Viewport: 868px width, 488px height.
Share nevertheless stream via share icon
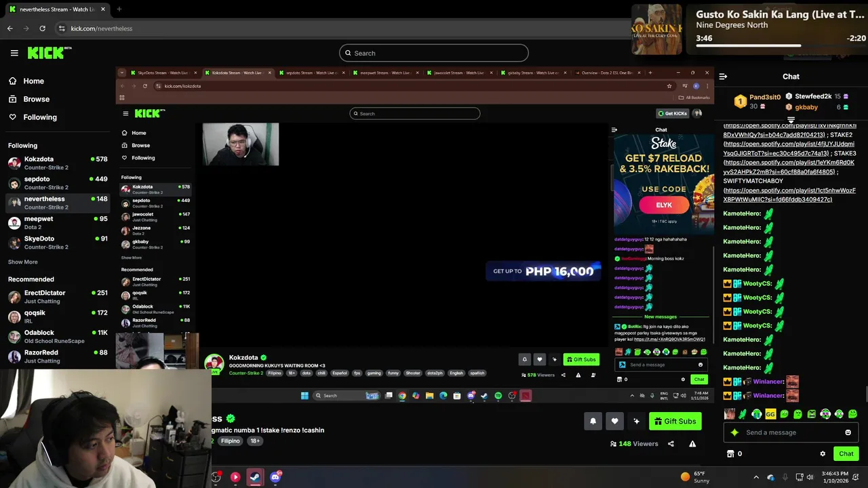click(x=671, y=444)
